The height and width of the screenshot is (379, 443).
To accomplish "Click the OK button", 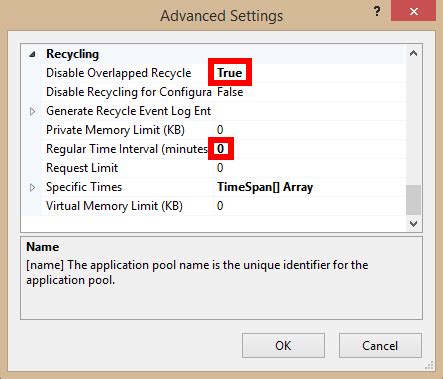I will [x=283, y=345].
